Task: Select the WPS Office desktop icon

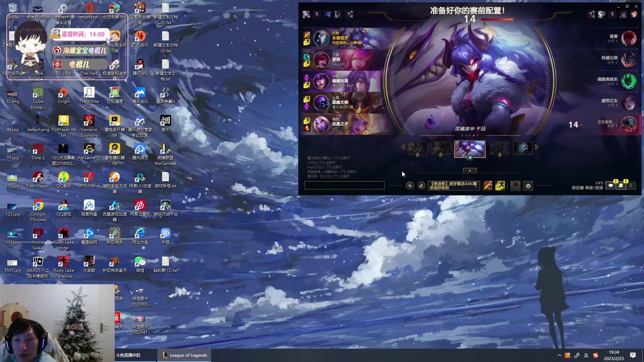Action: [x=89, y=180]
